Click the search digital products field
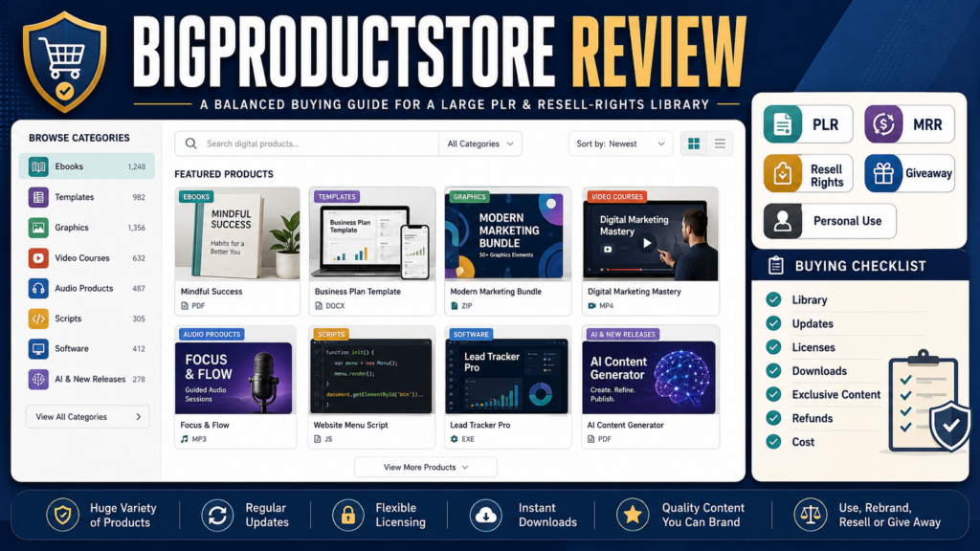This screenshot has height=551, width=980. [x=306, y=143]
